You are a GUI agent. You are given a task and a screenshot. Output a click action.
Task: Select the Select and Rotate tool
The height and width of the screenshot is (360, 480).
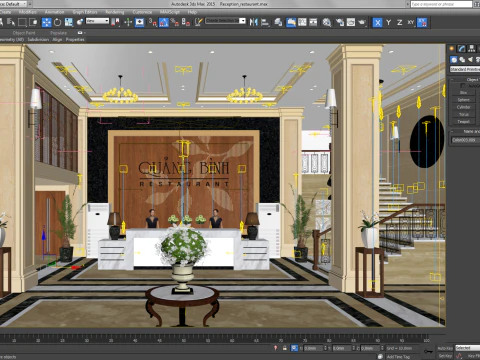coord(57,22)
